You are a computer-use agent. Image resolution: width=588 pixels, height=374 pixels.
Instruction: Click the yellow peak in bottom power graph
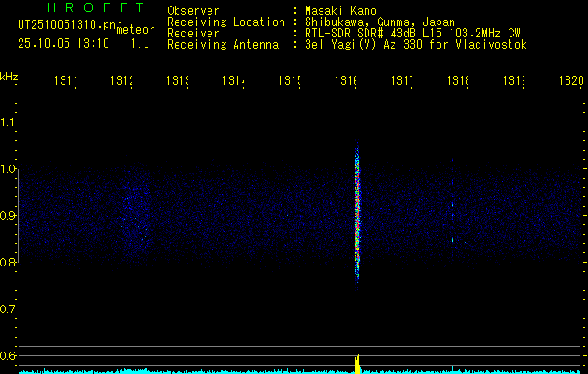click(x=357, y=361)
